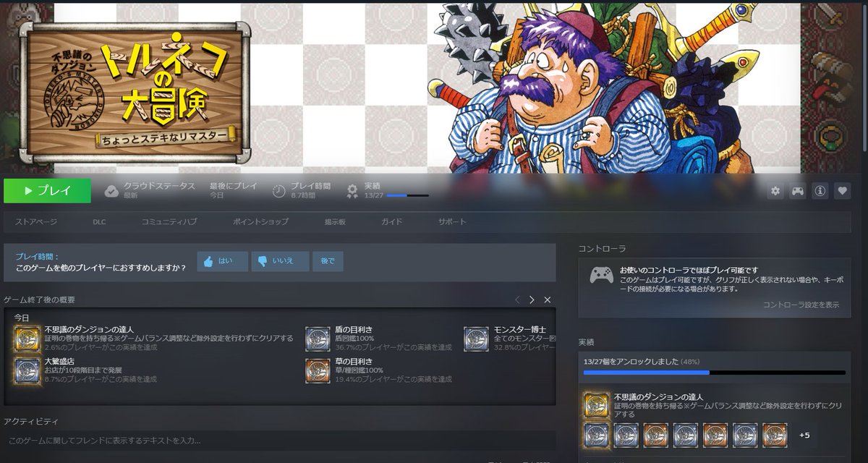Click 盾の目利き achievement icon
This screenshot has width=868, height=463.
point(318,339)
